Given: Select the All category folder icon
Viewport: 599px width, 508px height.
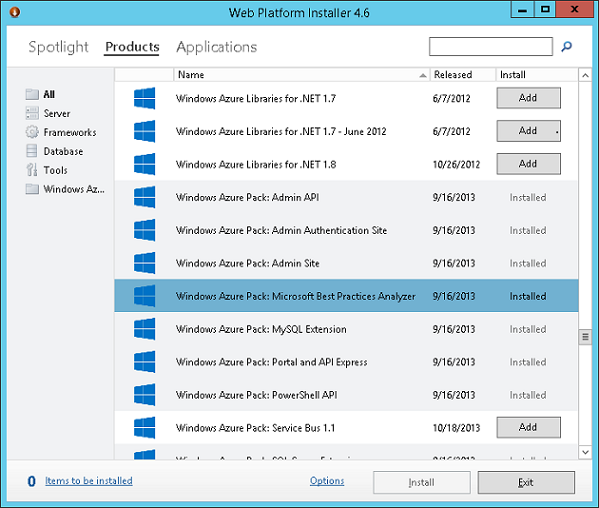Looking at the screenshot, I should click(32, 94).
